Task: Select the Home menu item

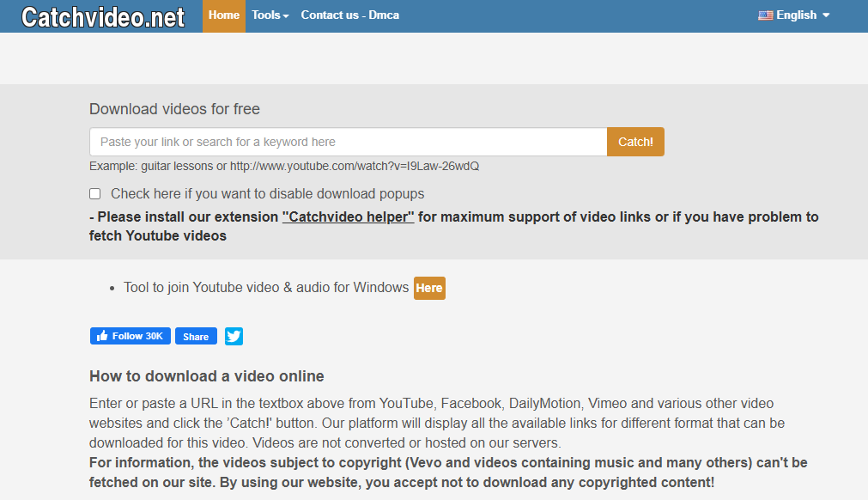Action: [x=223, y=15]
